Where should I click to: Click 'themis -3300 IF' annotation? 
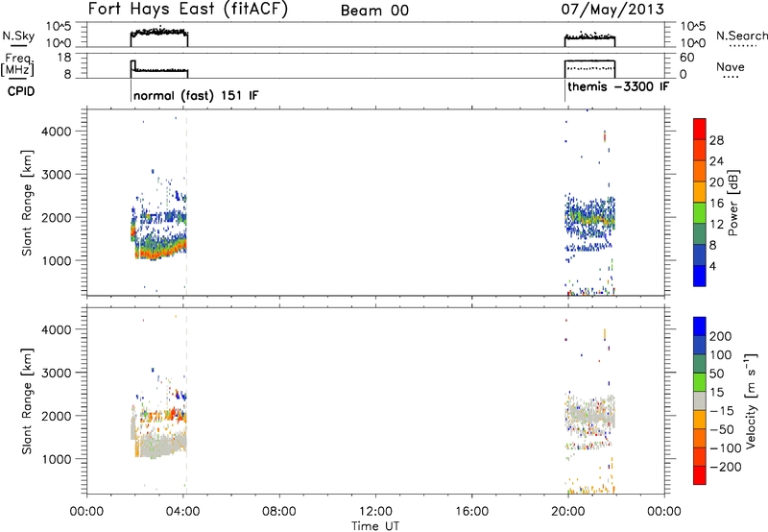point(618,86)
